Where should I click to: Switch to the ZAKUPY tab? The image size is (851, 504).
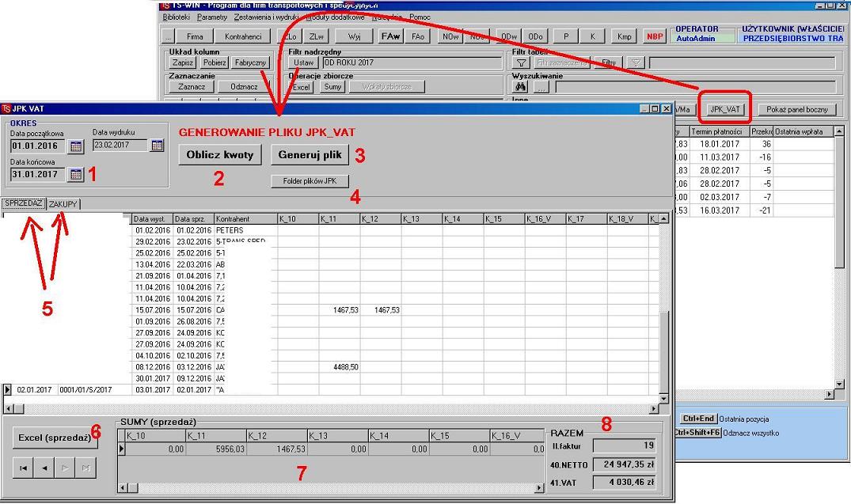pyautogui.click(x=63, y=204)
